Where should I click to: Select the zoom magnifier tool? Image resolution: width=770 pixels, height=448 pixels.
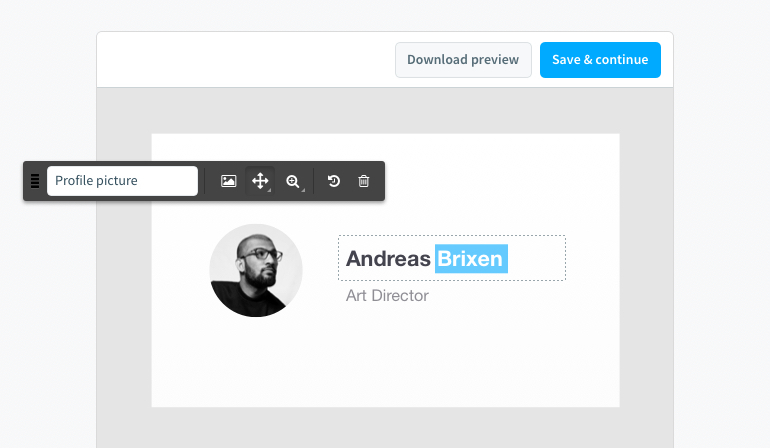(293, 181)
